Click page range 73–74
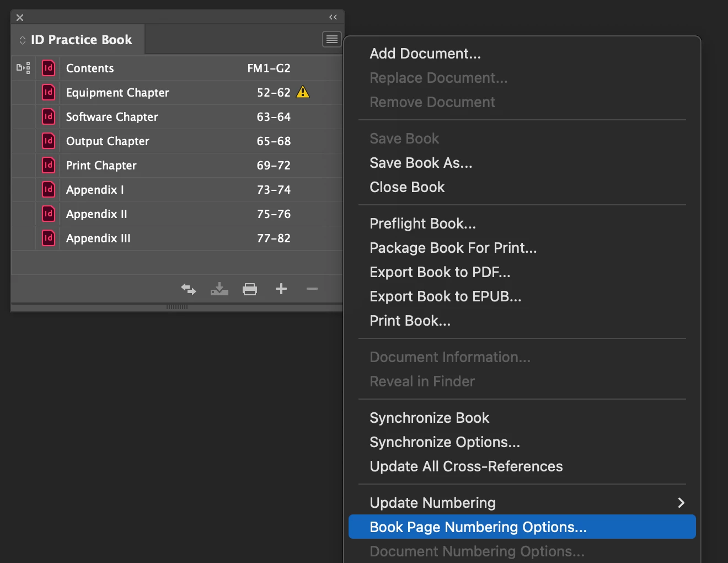Viewport: 728px width, 563px height. (x=274, y=190)
